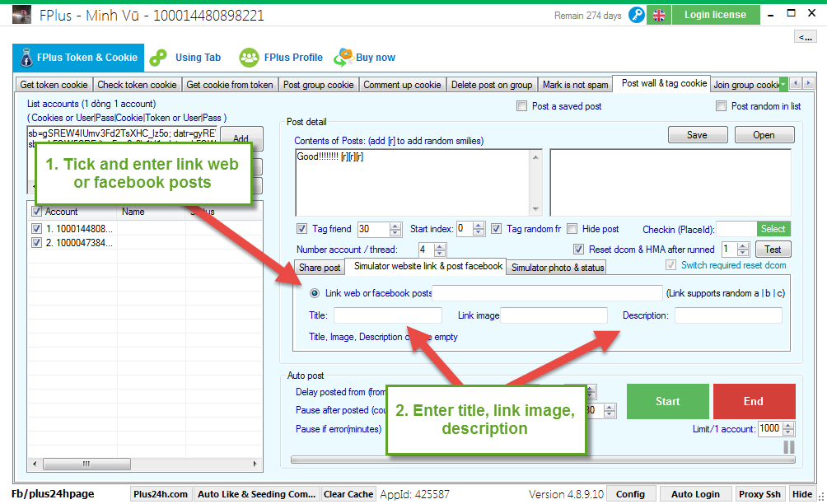Toggle Reset dcom & HMA after runned
Image resolution: width=827 pixels, height=504 pixels.
(x=578, y=250)
